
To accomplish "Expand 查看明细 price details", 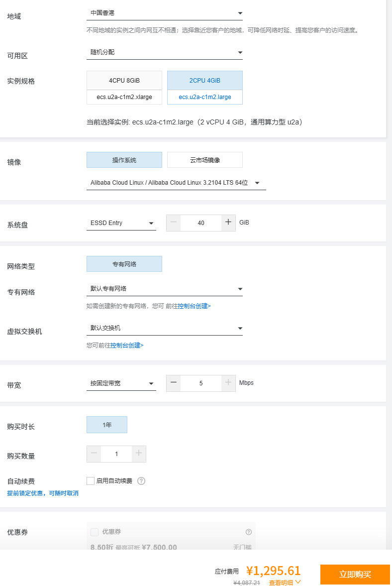I will [285, 582].
